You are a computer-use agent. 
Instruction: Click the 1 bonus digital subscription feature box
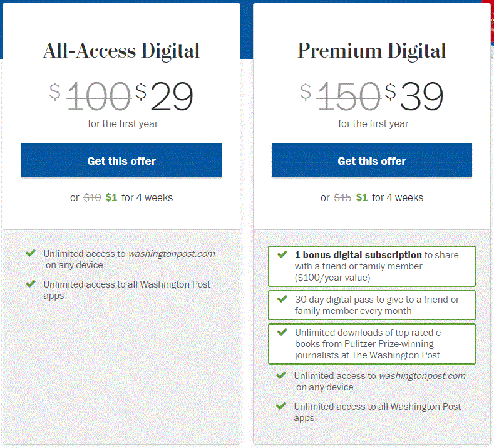372,266
